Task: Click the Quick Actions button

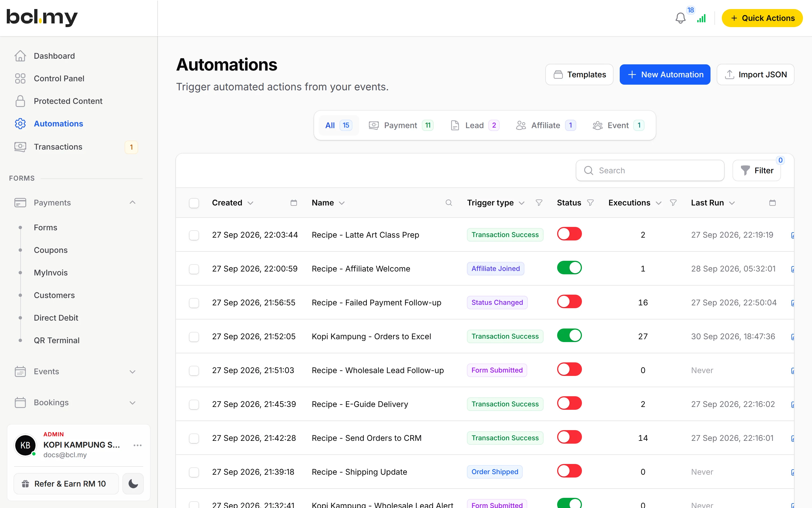Action: [x=762, y=18]
